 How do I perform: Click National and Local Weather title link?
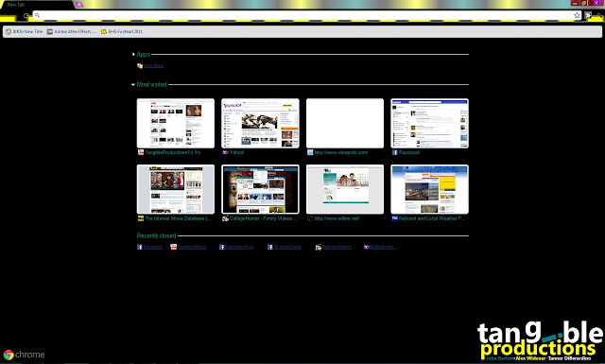point(432,218)
